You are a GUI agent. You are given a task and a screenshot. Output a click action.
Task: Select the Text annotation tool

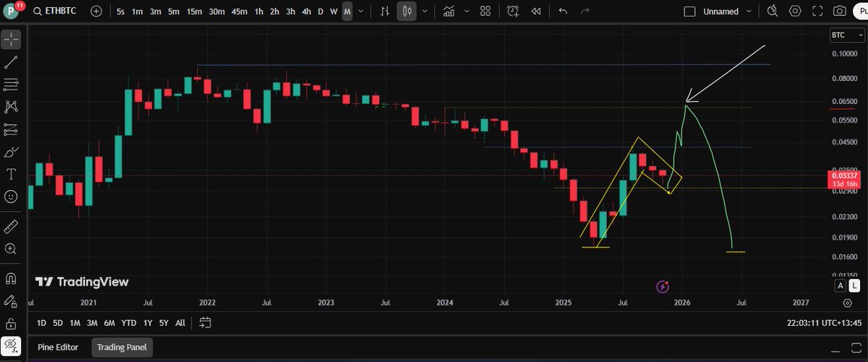tap(11, 174)
